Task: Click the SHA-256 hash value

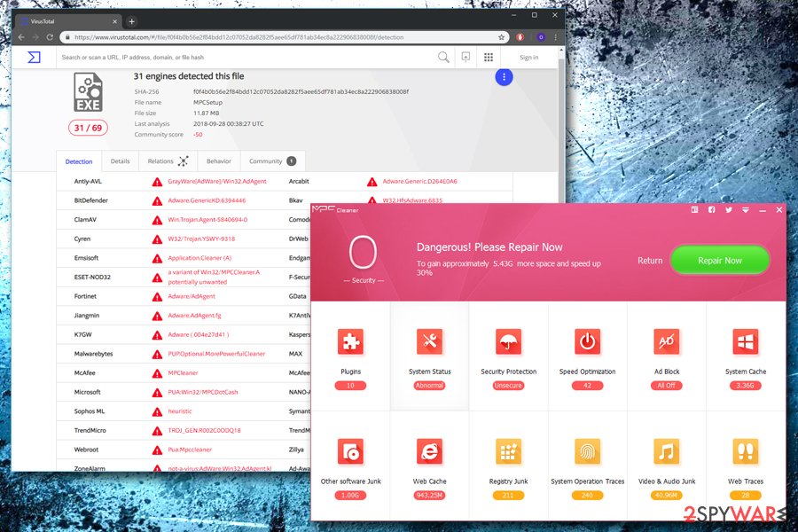Action: point(301,91)
